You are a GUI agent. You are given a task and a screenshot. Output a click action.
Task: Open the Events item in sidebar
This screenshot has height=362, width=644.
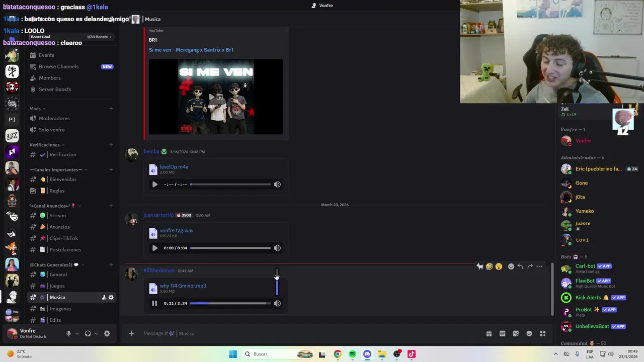(x=71, y=55)
